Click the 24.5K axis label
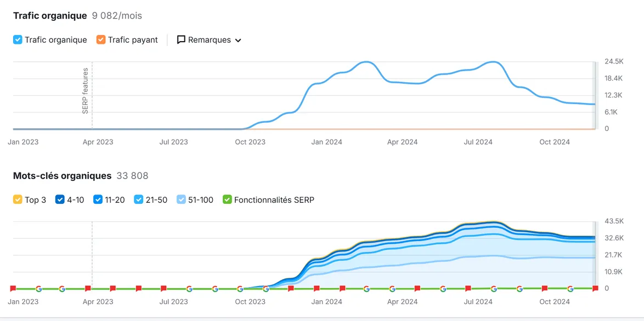The width and height of the screenshot is (644, 321). click(614, 61)
